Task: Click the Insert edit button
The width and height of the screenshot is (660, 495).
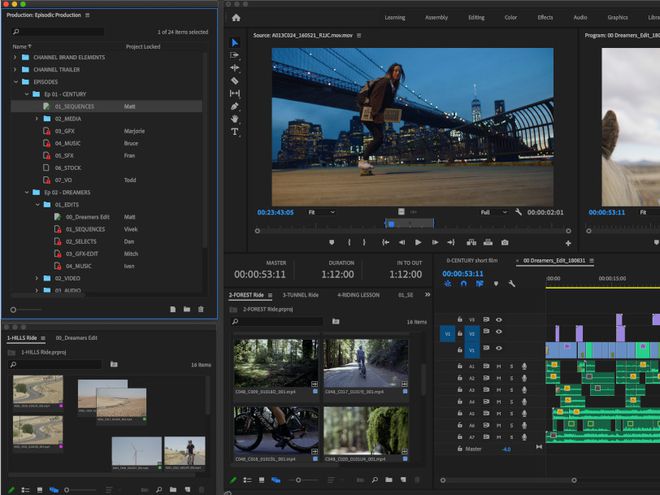Action: pyautogui.click(x=471, y=242)
